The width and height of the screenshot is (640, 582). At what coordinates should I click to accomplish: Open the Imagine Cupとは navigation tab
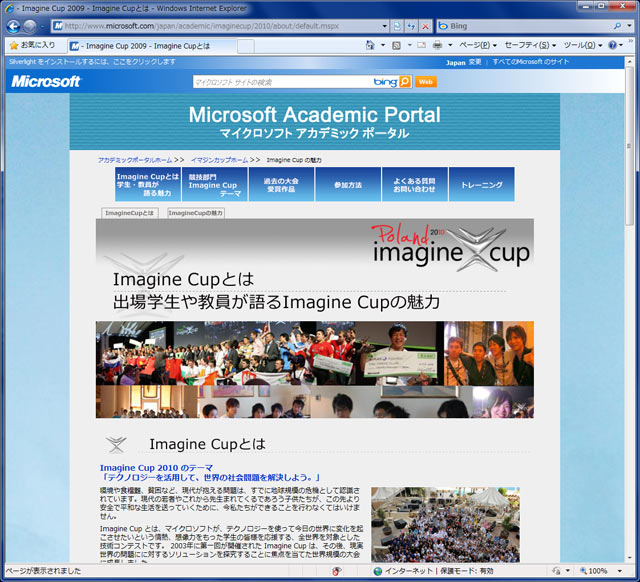coord(148,184)
